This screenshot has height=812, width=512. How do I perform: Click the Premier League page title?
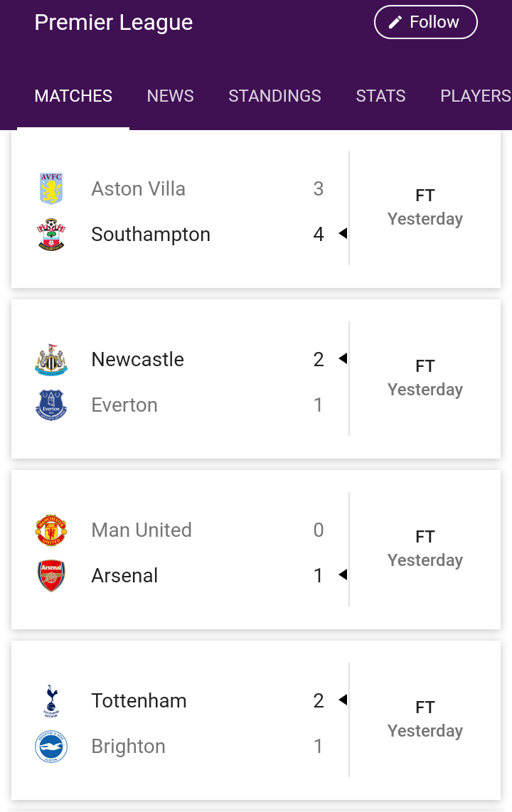114,22
